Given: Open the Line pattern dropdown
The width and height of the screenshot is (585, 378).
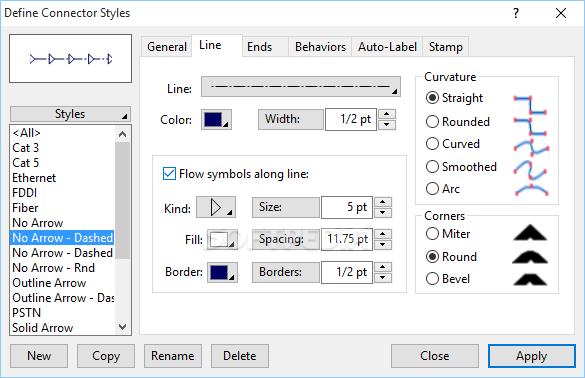Looking at the screenshot, I should (x=301, y=87).
